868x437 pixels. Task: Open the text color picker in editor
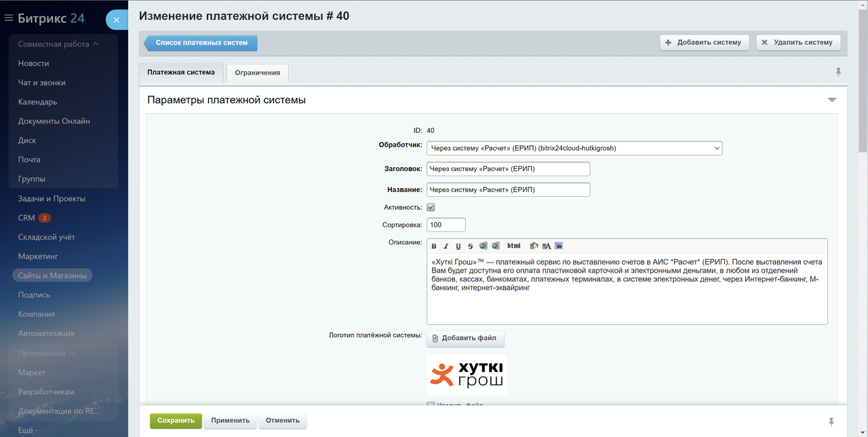546,246
